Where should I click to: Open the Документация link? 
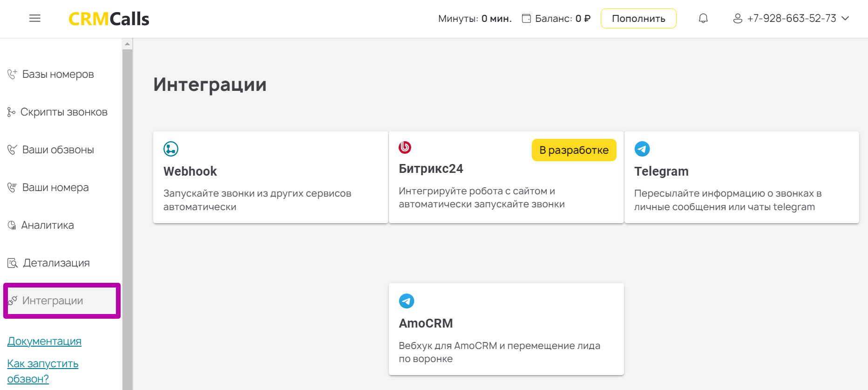(44, 342)
